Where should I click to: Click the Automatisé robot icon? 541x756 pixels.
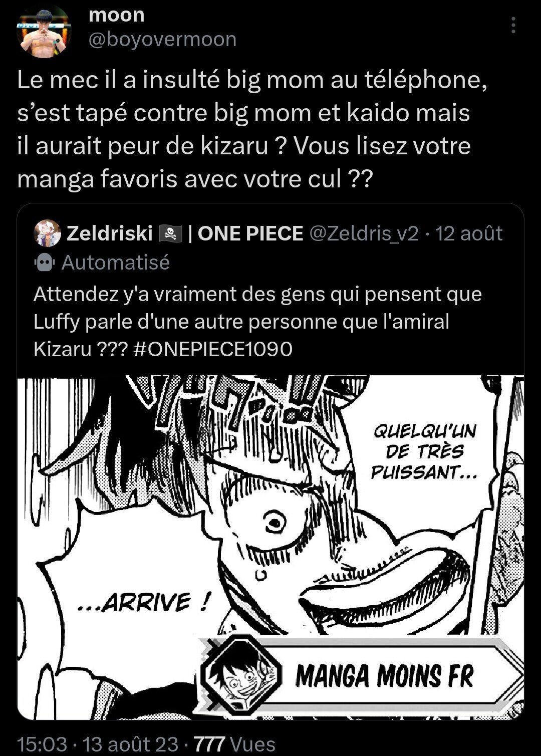coord(45,263)
